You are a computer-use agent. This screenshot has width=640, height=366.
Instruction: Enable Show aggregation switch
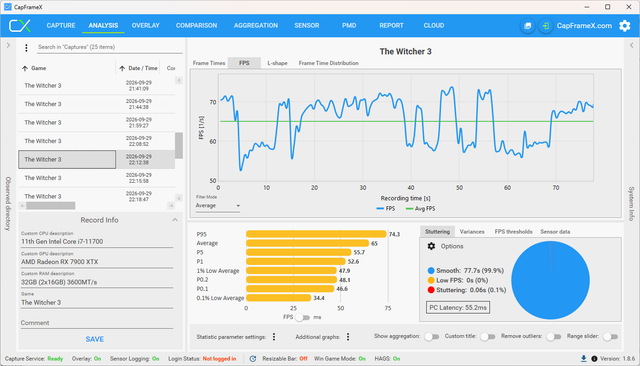coord(431,337)
